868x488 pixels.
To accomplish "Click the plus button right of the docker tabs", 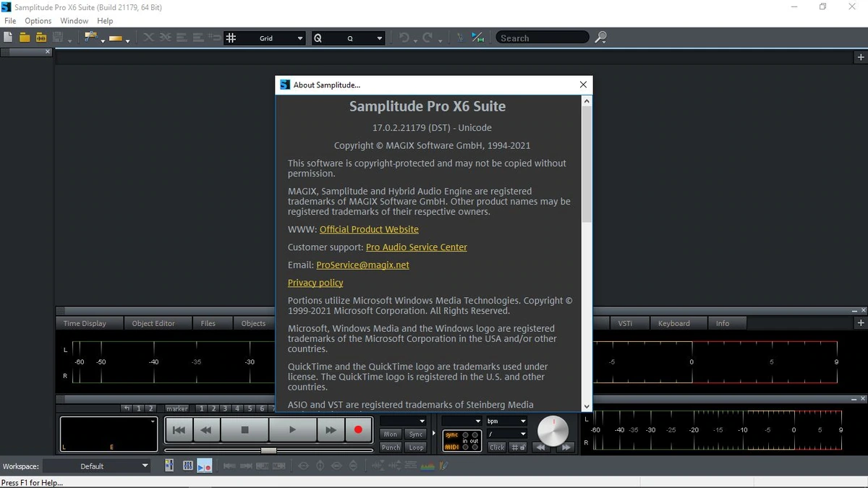I will (x=861, y=323).
